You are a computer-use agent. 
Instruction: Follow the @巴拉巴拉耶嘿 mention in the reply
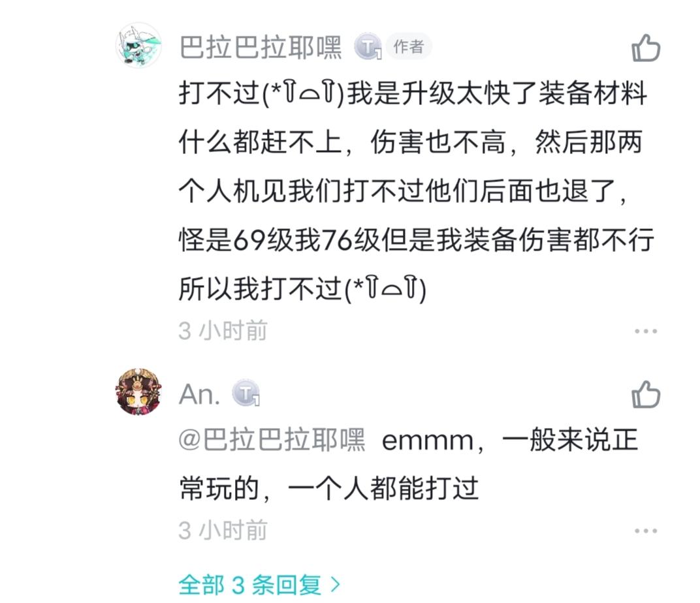pyautogui.click(x=272, y=441)
